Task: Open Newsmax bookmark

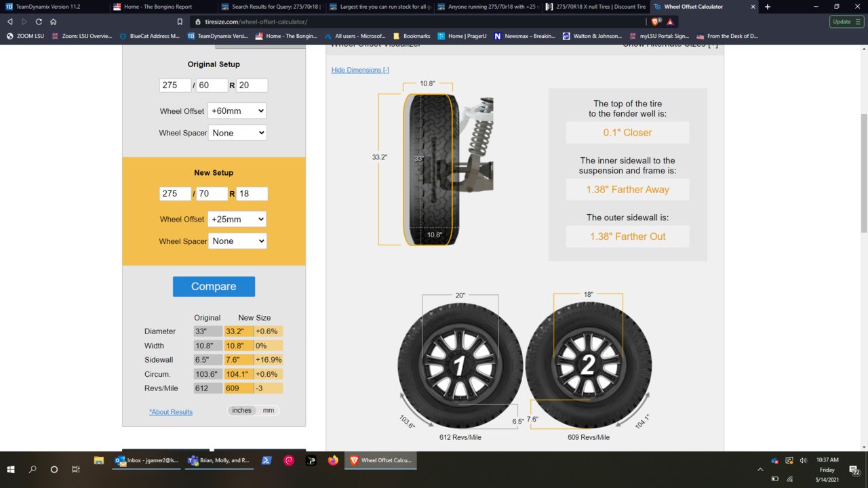Action: (524, 36)
